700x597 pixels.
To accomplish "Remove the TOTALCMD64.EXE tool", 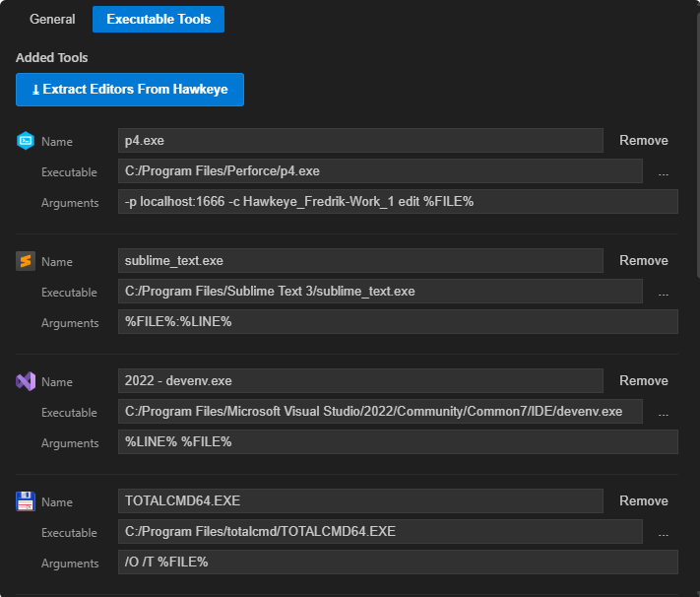I will click(x=643, y=500).
